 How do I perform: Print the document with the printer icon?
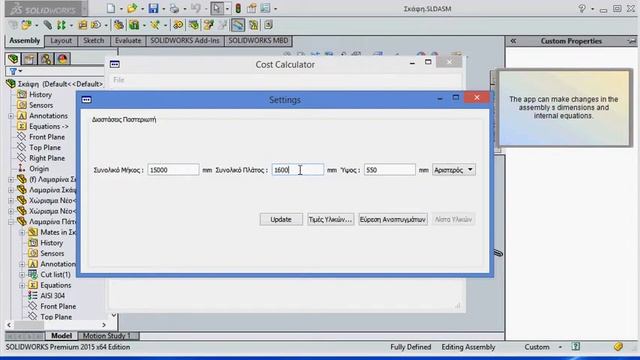tap(174, 8)
